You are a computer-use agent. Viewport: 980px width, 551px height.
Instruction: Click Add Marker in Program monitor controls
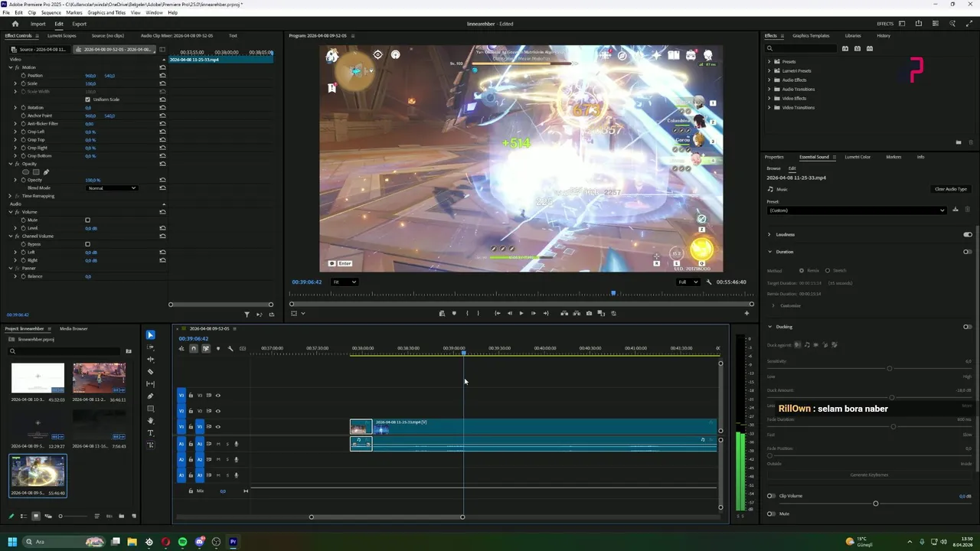click(454, 313)
